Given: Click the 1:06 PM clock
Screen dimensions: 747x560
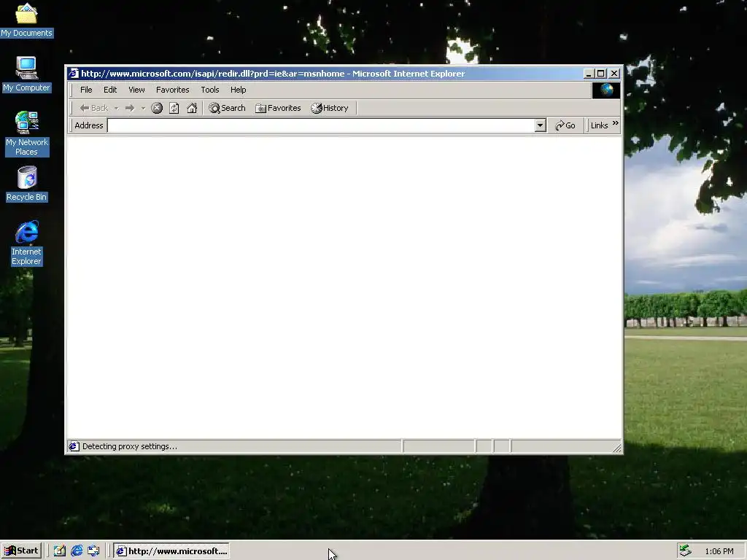Looking at the screenshot, I should pyautogui.click(x=719, y=551).
